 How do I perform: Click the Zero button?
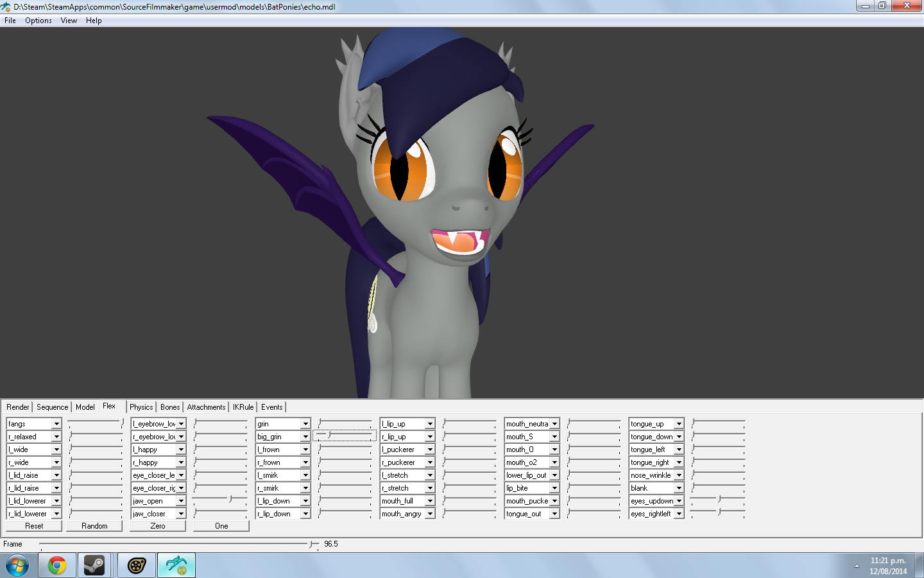pyautogui.click(x=158, y=526)
